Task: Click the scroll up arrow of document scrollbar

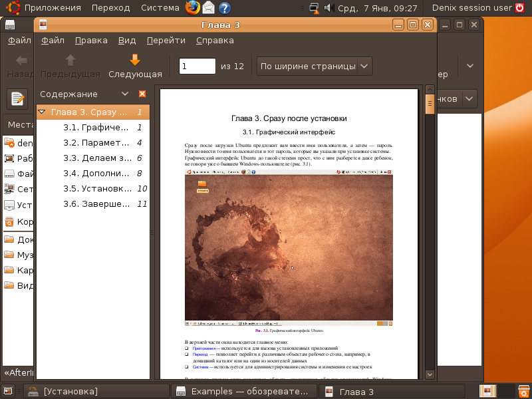Action: (x=430, y=90)
